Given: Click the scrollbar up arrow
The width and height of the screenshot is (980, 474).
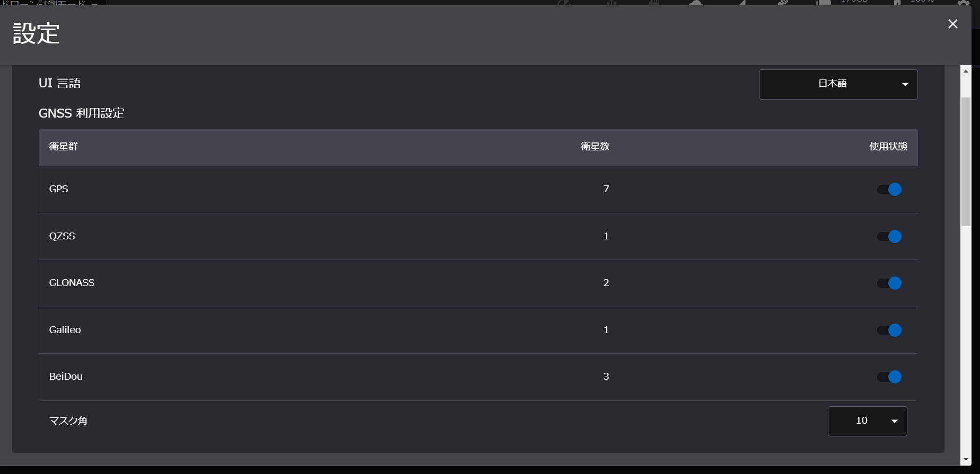Looking at the screenshot, I should click(x=966, y=71).
